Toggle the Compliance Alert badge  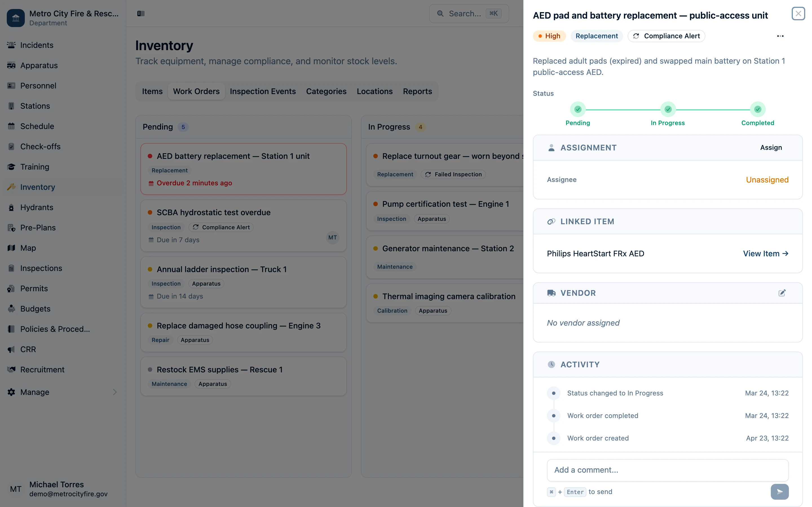point(667,36)
